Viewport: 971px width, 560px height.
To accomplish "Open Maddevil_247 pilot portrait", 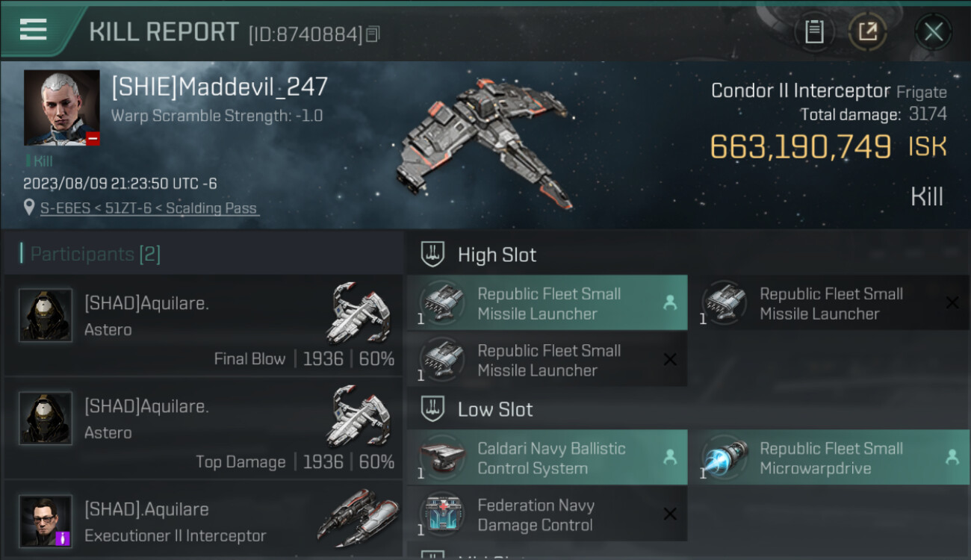I will tap(61, 108).
